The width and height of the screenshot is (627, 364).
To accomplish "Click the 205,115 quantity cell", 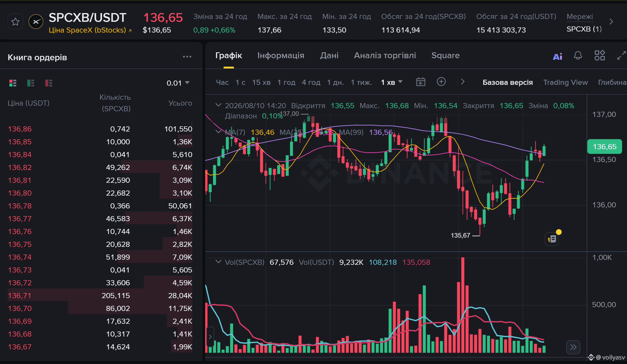I will [x=116, y=296].
